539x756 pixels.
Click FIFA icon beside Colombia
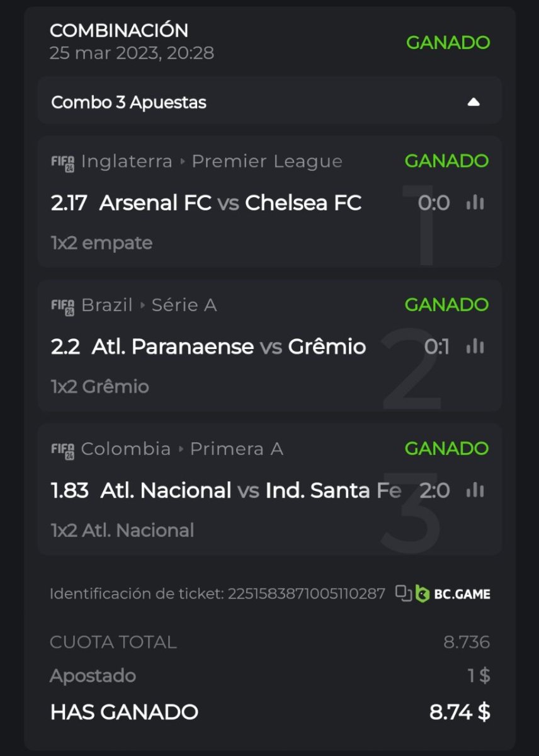62,449
